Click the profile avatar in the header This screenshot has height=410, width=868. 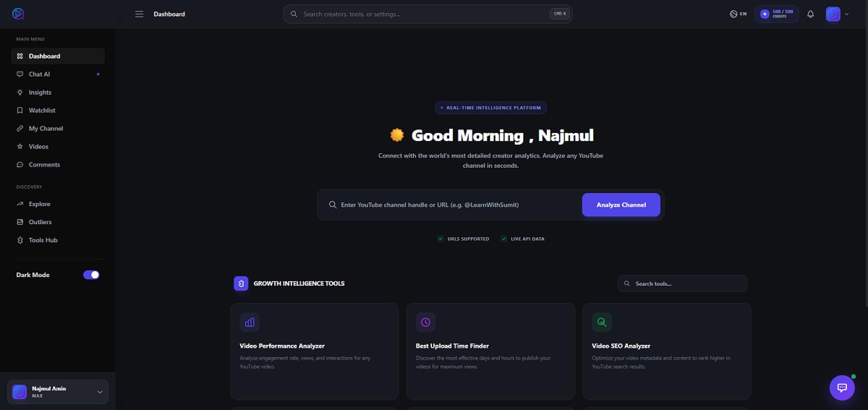pos(833,14)
